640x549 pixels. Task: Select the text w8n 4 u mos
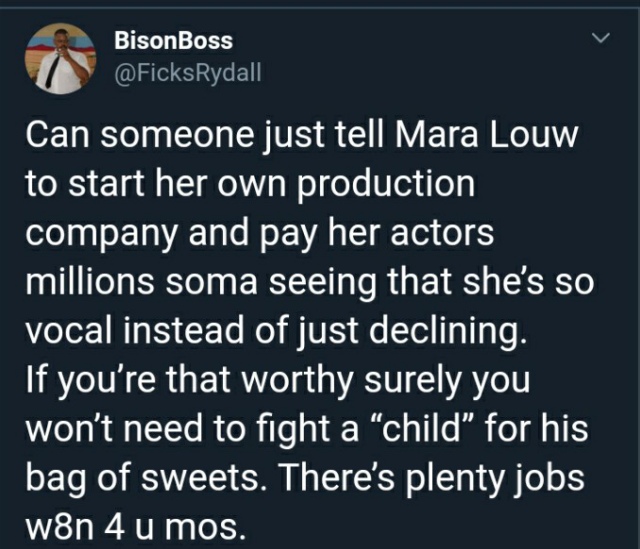point(136,527)
